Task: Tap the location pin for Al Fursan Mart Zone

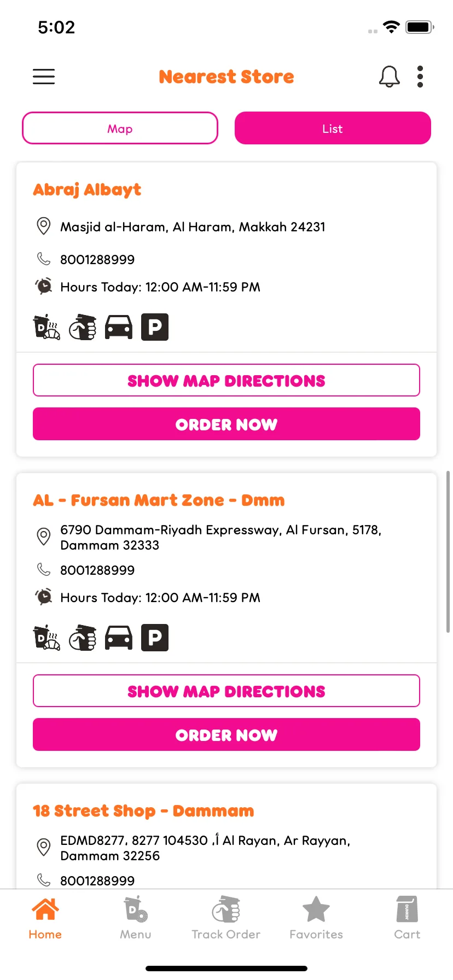Action: [44, 536]
